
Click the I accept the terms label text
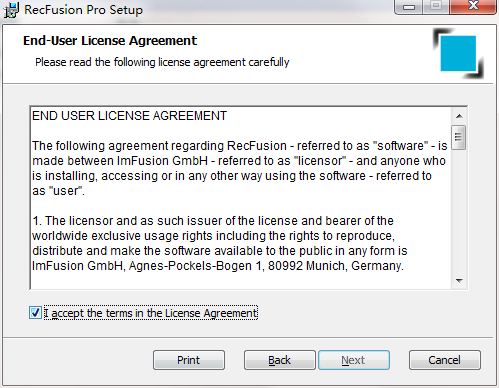(151, 313)
